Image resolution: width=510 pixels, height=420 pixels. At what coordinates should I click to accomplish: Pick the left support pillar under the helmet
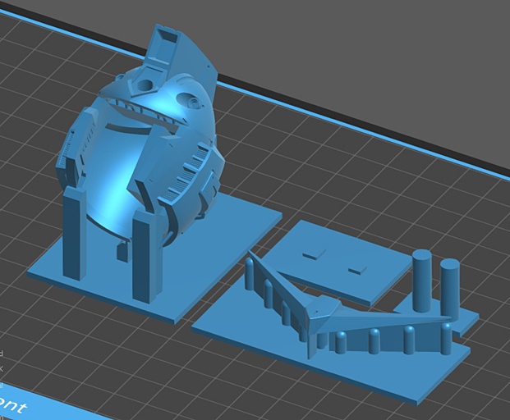[x=73, y=232]
